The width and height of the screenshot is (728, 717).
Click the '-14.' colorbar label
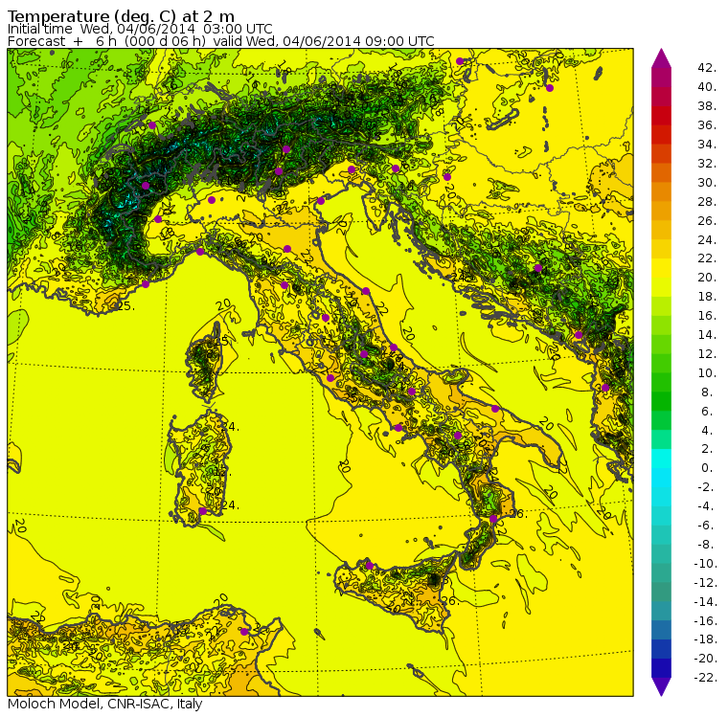click(706, 601)
